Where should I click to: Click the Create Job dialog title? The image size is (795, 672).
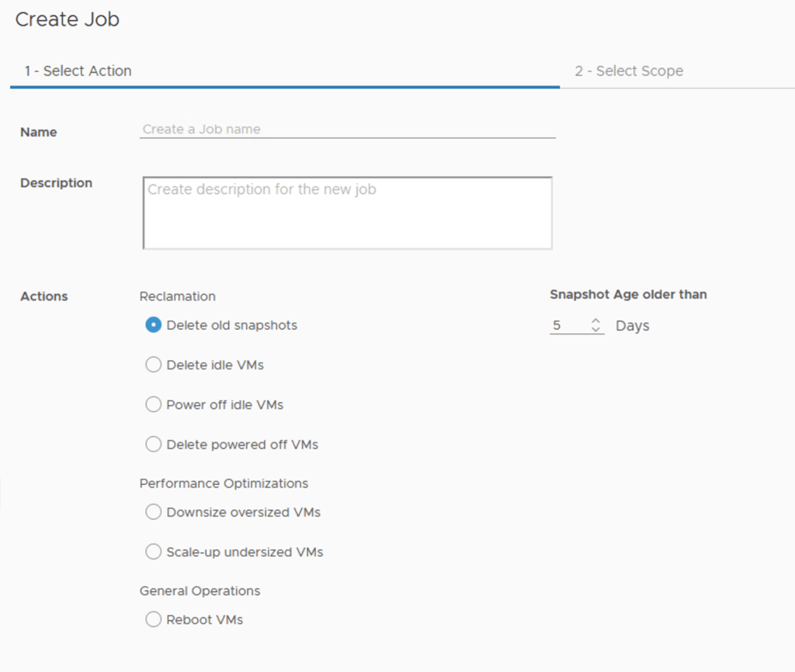click(x=68, y=19)
